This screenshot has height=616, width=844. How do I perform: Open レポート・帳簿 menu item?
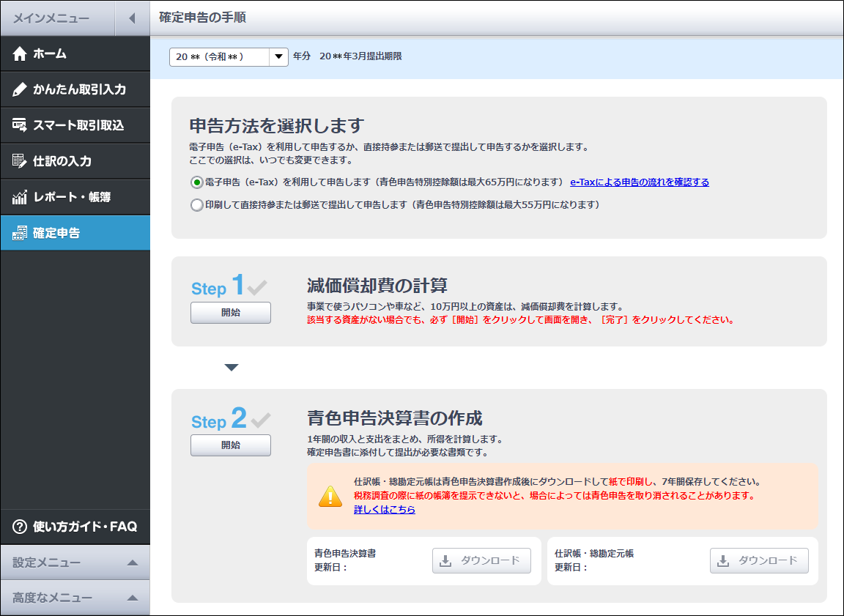click(75, 197)
